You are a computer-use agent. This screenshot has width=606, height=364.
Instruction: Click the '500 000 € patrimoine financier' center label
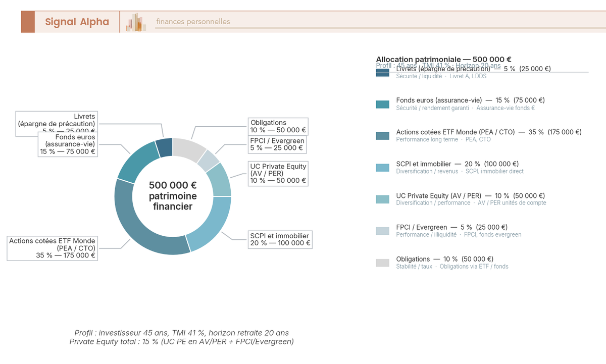pyautogui.click(x=173, y=196)
